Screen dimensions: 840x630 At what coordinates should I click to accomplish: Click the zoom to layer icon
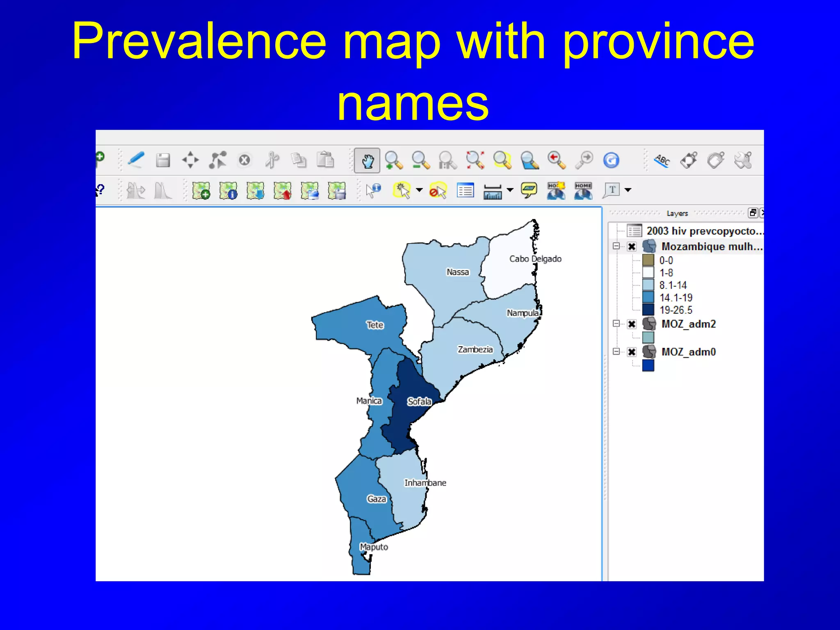click(529, 160)
